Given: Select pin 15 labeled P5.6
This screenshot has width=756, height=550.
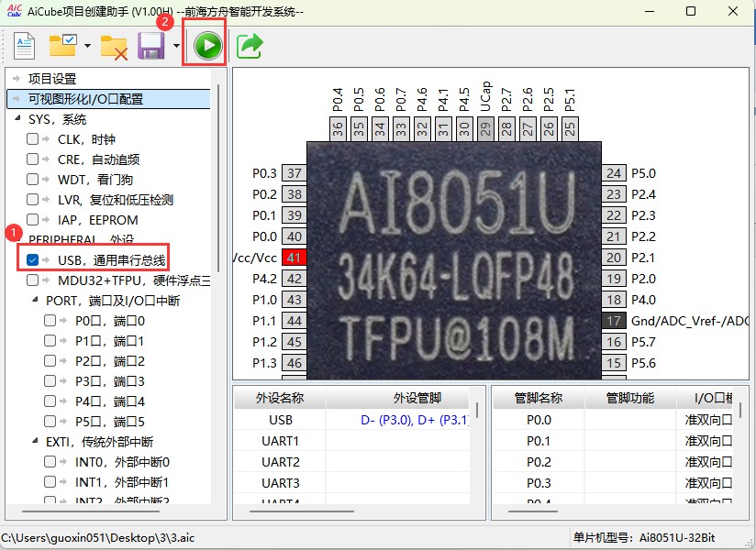Looking at the screenshot, I should [x=613, y=363].
